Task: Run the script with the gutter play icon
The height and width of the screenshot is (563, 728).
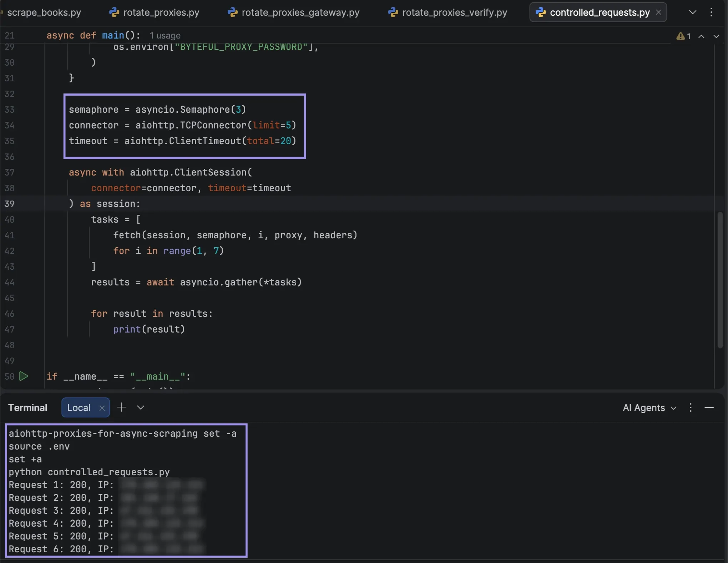Action: pos(24,376)
